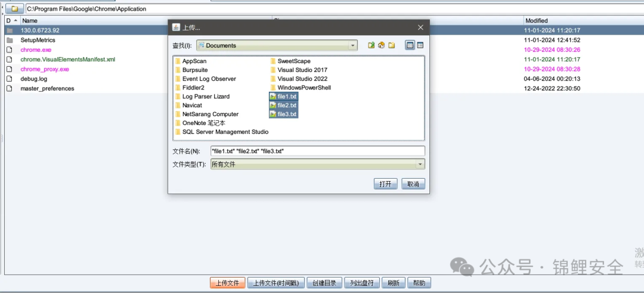This screenshot has height=293, width=644.
Task: Click the 帮助 button
Action: click(419, 283)
